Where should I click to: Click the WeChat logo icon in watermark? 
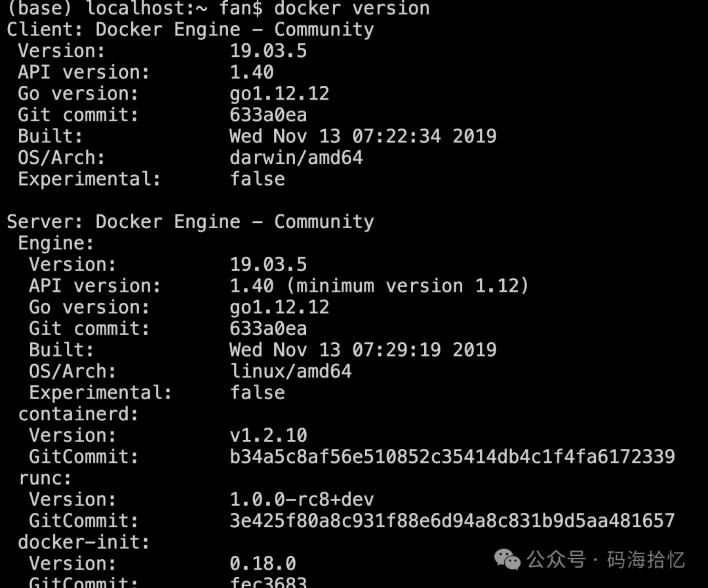(x=507, y=560)
